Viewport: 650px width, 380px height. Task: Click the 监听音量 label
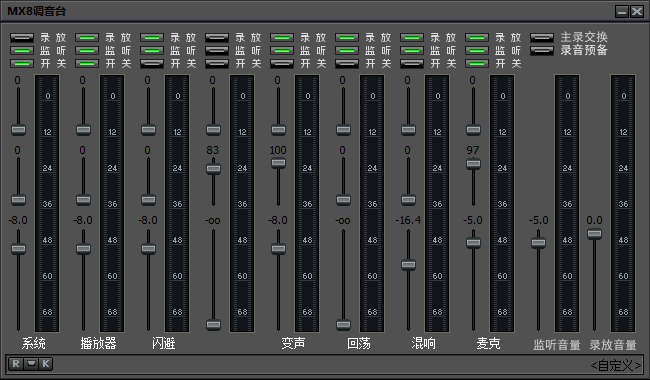pyautogui.click(x=557, y=345)
